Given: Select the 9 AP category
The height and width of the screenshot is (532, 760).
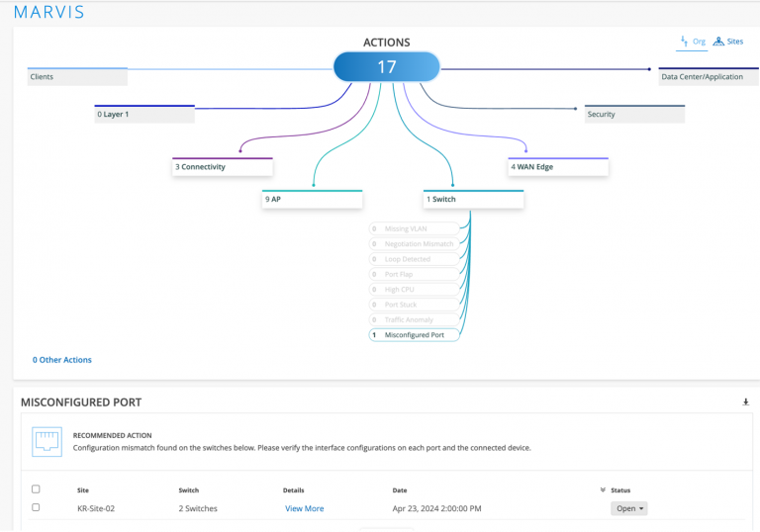Looking at the screenshot, I should 312,199.
